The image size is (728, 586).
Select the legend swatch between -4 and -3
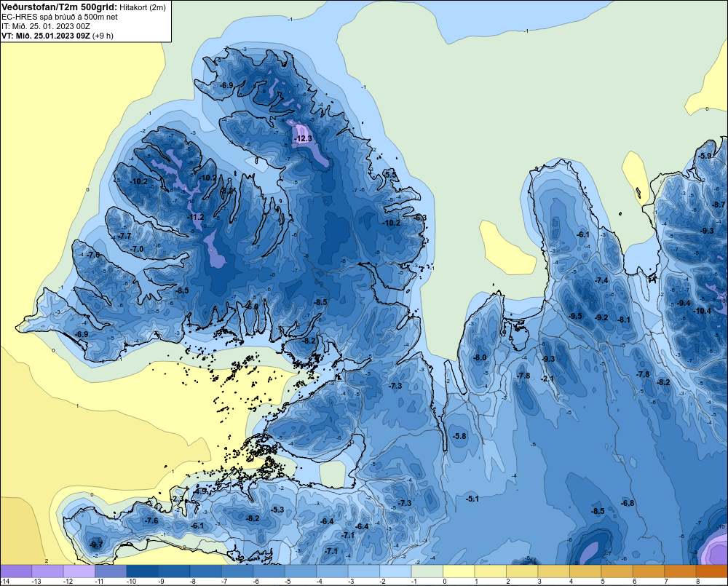tap(332, 571)
